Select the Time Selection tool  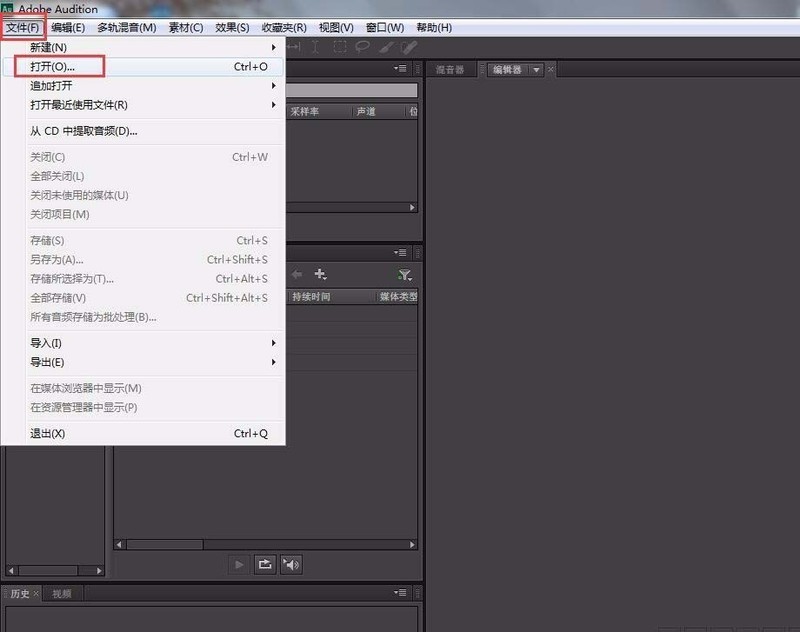(315, 46)
